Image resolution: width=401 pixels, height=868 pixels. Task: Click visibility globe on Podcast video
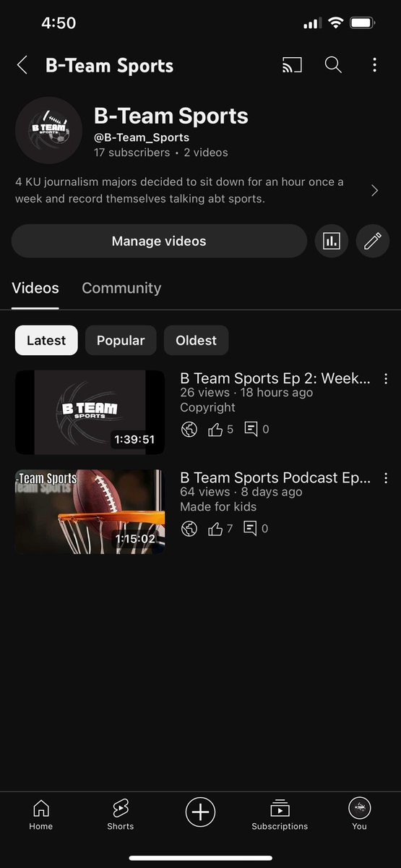click(x=189, y=529)
